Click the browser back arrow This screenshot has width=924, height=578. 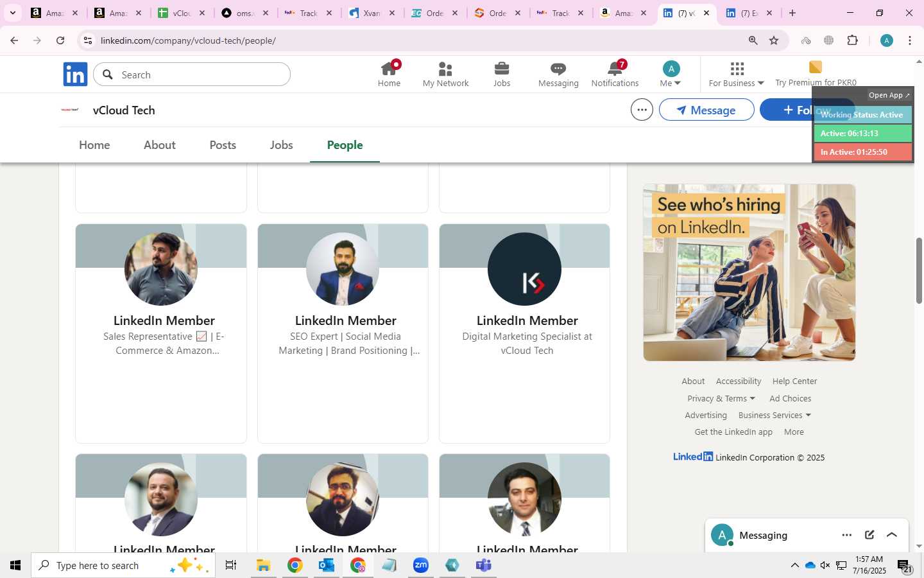coord(14,40)
